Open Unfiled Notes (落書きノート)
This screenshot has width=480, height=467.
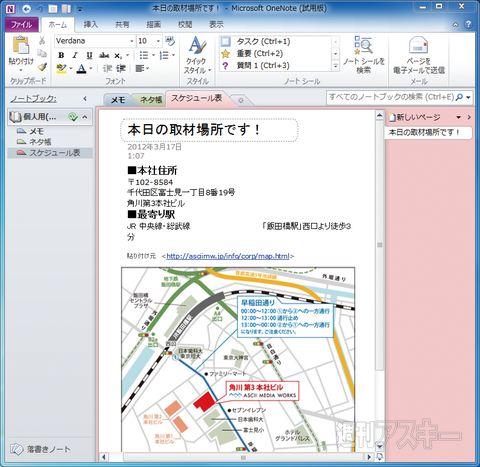point(41,449)
